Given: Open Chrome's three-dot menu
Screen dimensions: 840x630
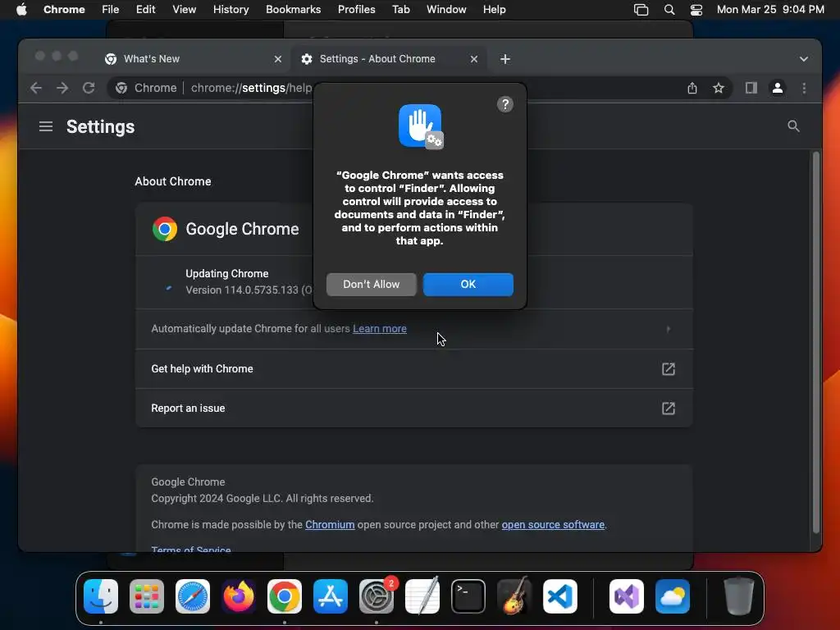Looking at the screenshot, I should click(x=804, y=88).
